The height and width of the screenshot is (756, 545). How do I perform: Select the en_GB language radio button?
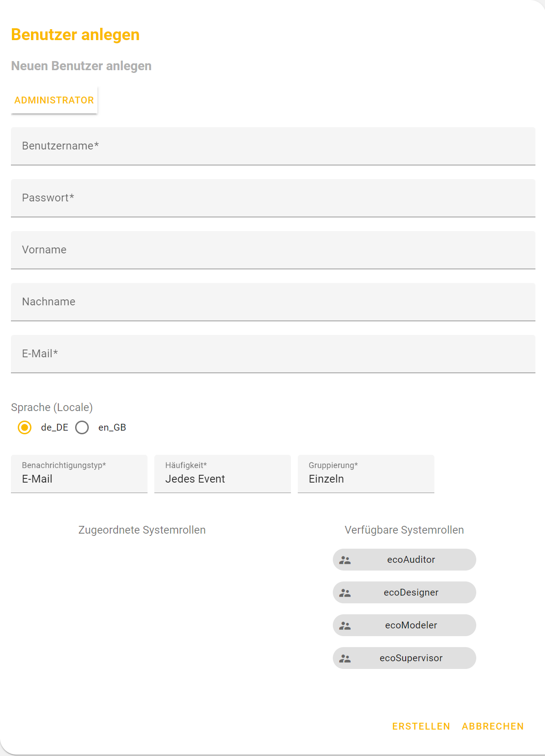(x=82, y=427)
